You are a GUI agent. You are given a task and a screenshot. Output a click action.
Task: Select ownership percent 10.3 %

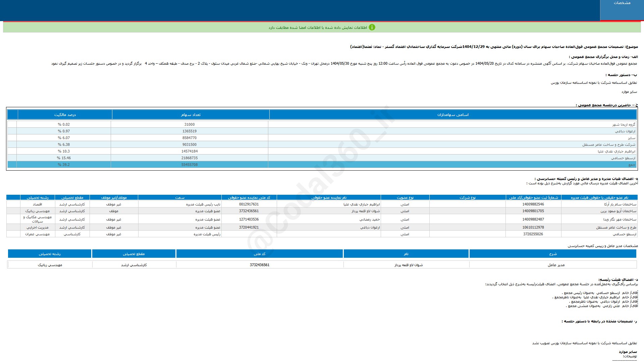64,151
